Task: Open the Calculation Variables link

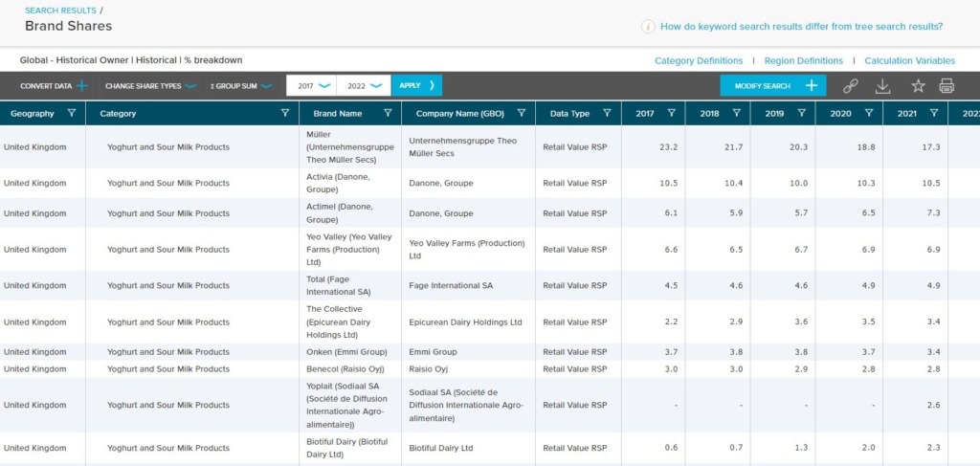Action: (x=909, y=60)
